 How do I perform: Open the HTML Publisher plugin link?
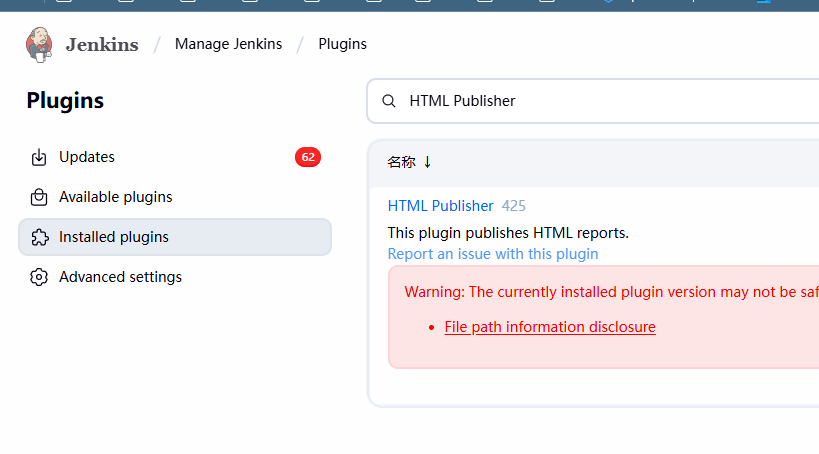pos(440,206)
